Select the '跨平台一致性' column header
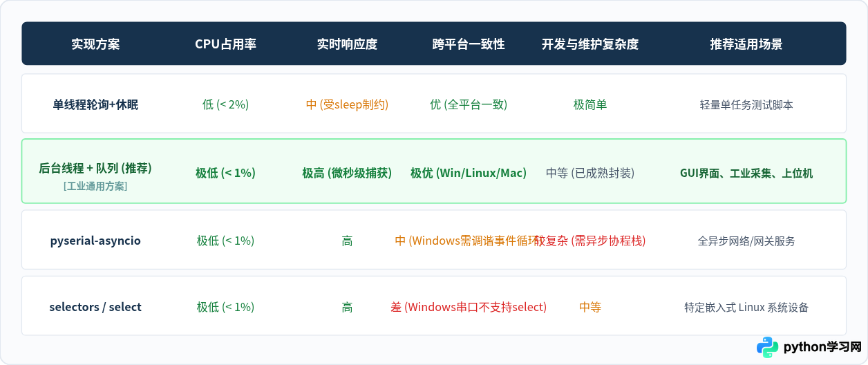868x365 pixels. (469, 44)
